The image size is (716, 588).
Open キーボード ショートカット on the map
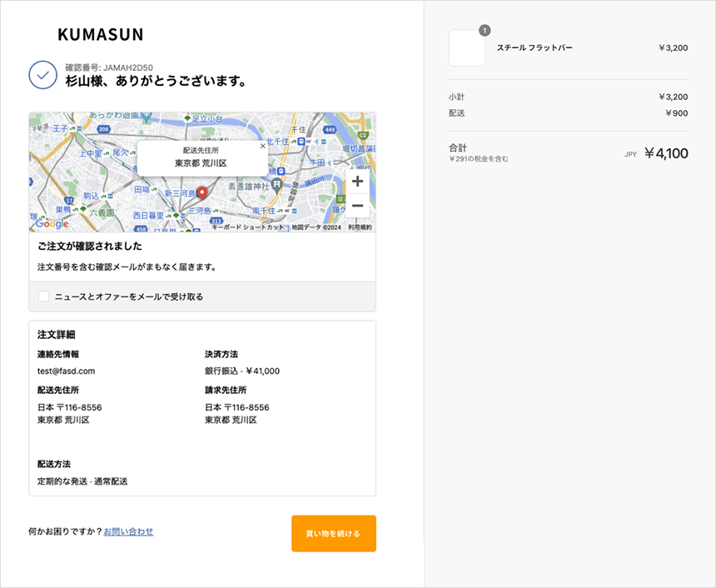pyautogui.click(x=247, y=227)
